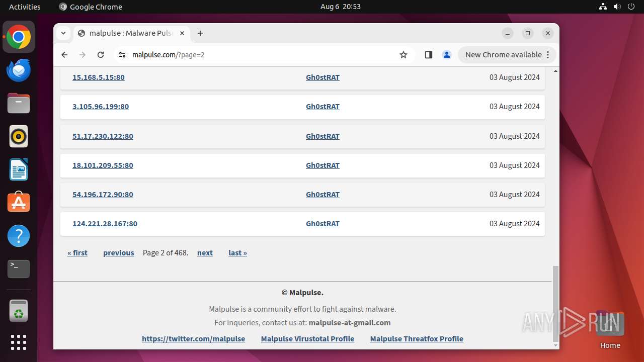Viewport: 644px width, 362px height.
Task: Open the clock and calendar menu
Action: pos(341,7)
